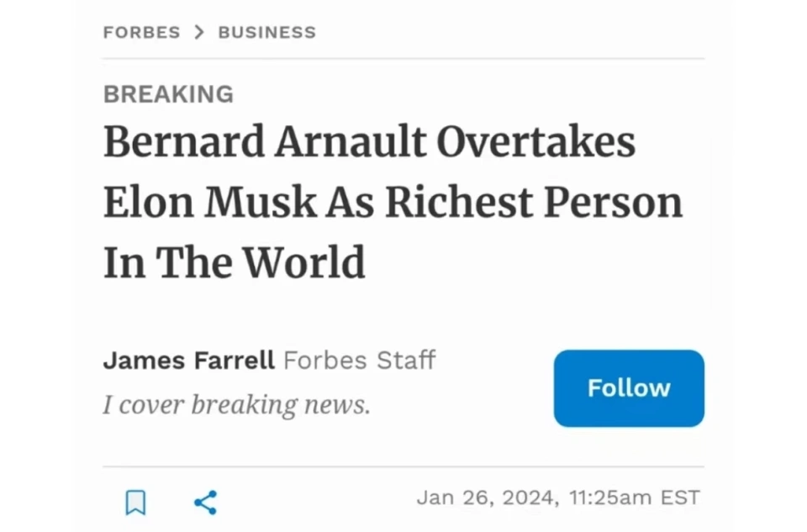Open the BUSINESS breadcrumb section
This screenshot has height=532, width=807.
coord(266,32)
